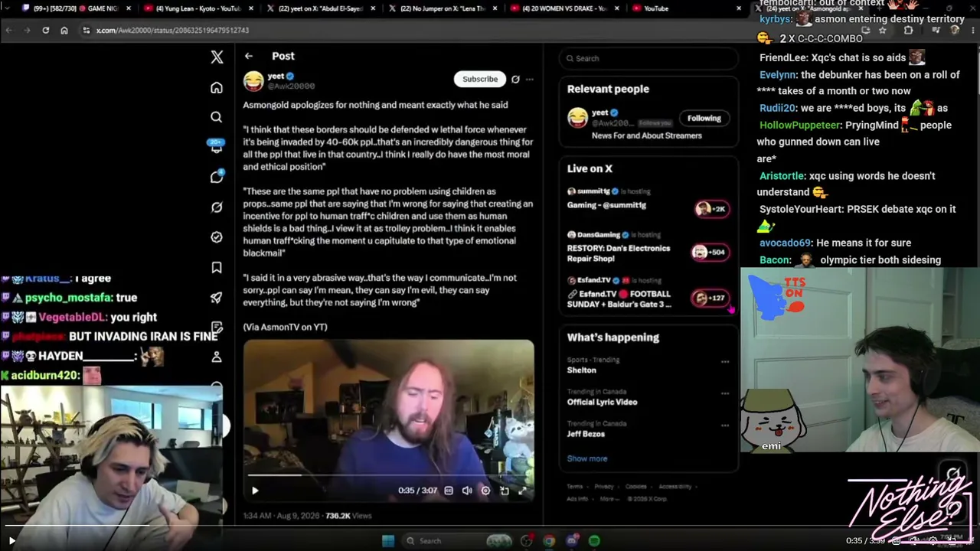This screenshot has width=980, height=551.
Task: Close the Yung Lean - Kyoto tab
Action: click(x=250, y=8)
